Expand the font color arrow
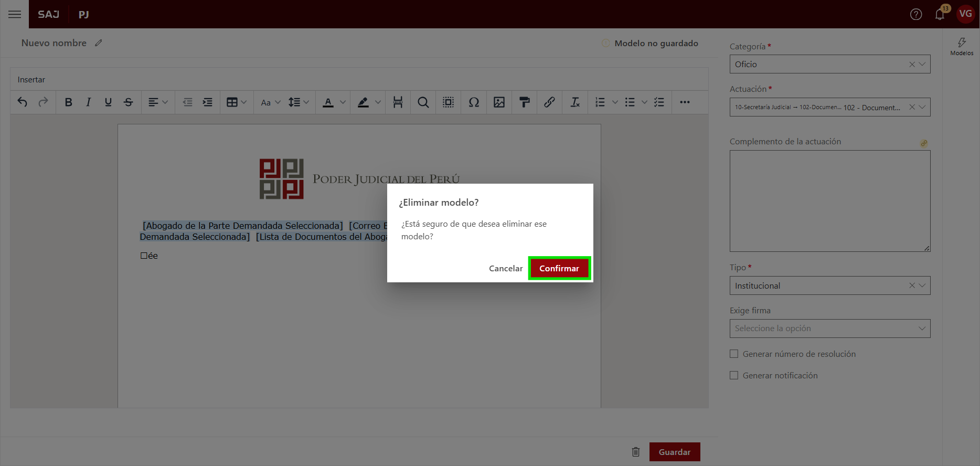The width and height of the screenshot is (980, 466). pyautogui.click(x=343, y=102)
